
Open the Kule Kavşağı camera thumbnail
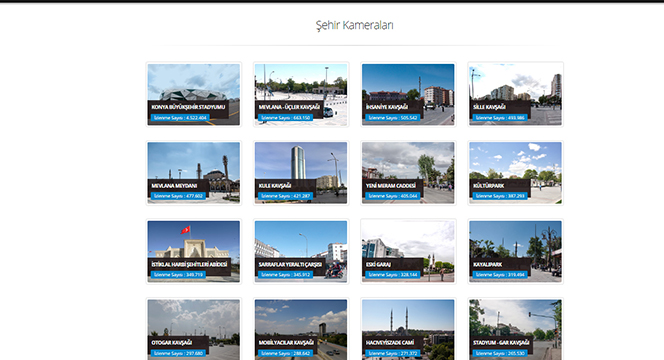[x=301, y=173]
